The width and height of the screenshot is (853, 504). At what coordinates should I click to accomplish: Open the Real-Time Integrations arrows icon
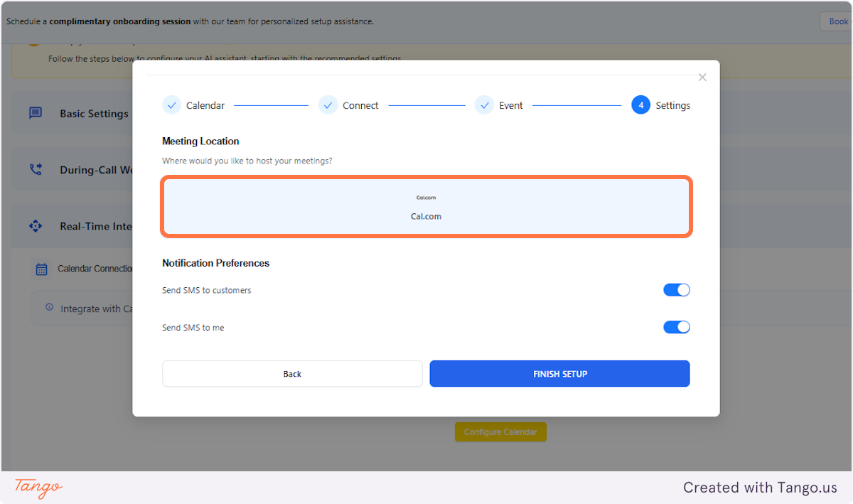[36, 225]
